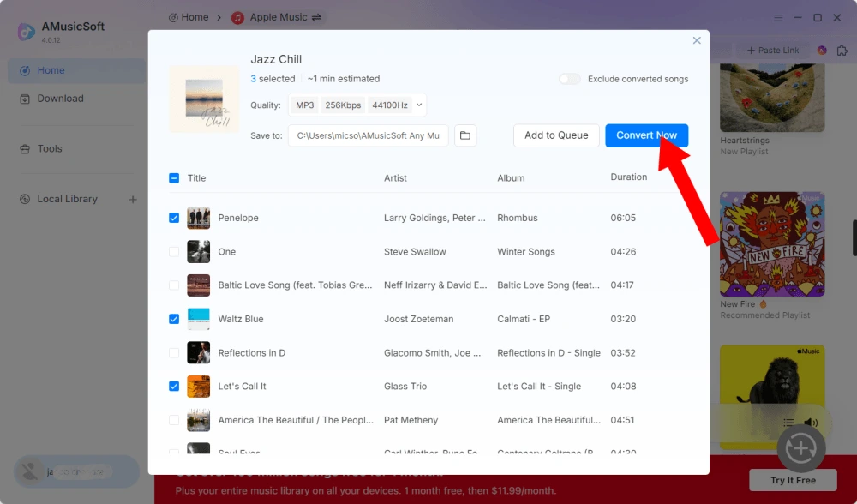Click the Pat Metheny artist cell
The width and height of the screenshot is (857, 504).
coord(411,420)
